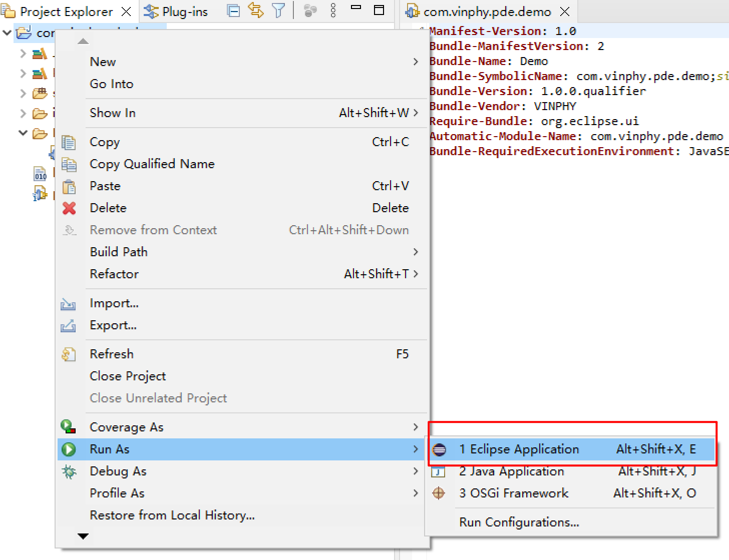
Task: Expand the Show In submenu arrow
Action: click(x=416, y=113)
